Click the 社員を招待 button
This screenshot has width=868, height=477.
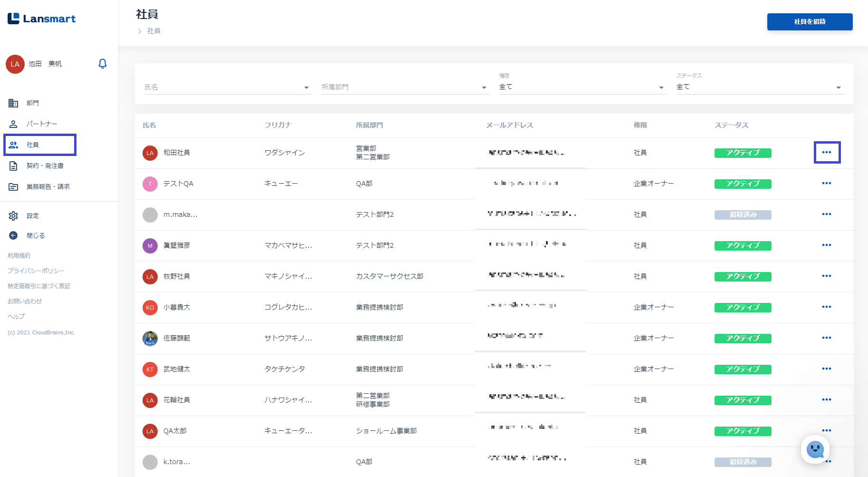[x=810, y=22]
